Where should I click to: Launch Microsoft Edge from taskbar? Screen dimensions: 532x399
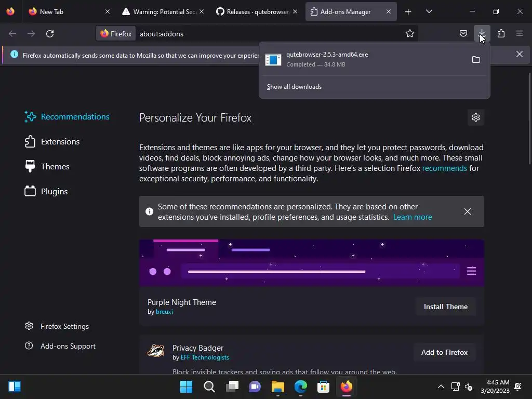pos(301,387)
